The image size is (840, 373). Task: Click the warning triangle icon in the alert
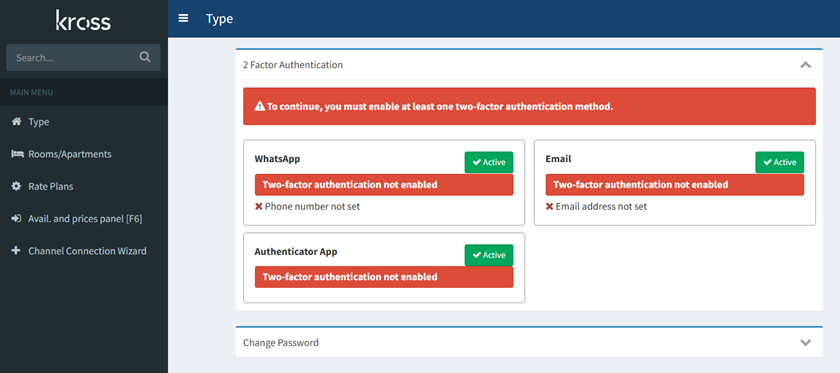pyautogui.click(x=260, y=107)
